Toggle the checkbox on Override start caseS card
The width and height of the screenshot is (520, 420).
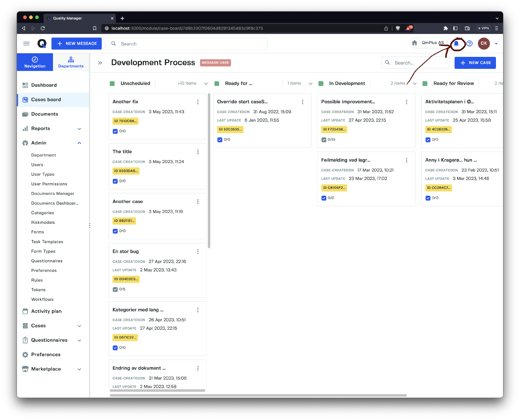tap(220, 140)
